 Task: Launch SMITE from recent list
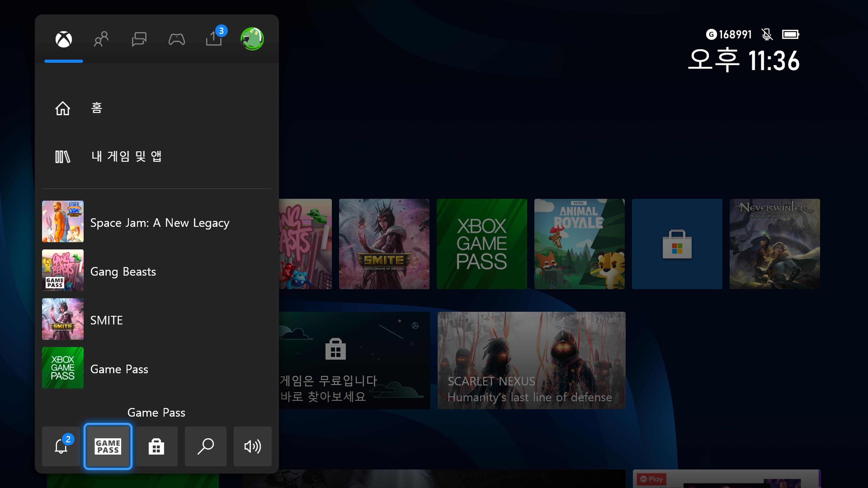click(157, 319)
